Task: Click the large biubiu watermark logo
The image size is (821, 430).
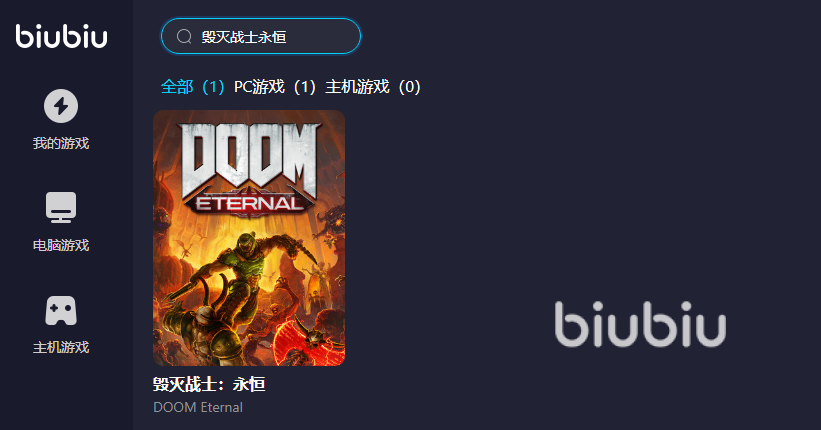Action: (x=640, y=324)
